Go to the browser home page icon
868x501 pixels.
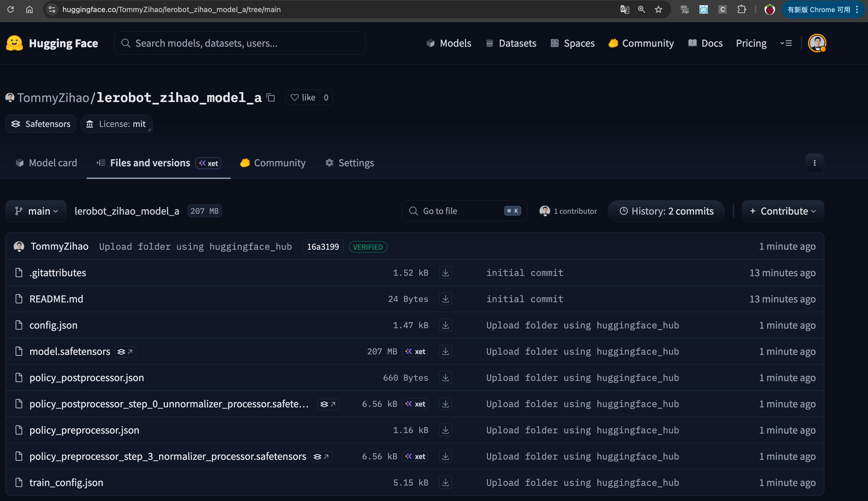click(x=29, y=9)
